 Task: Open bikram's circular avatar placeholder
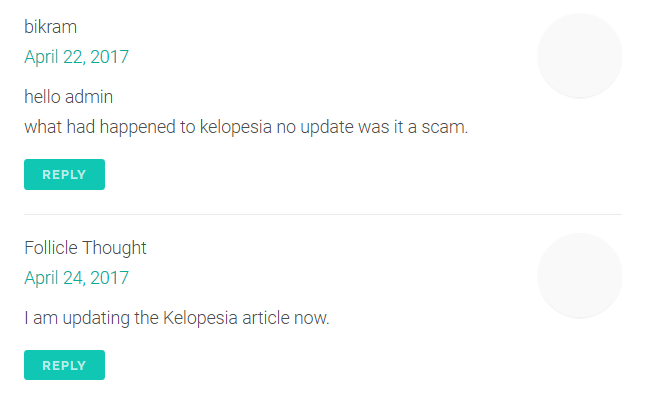click(x=580, y=56)
